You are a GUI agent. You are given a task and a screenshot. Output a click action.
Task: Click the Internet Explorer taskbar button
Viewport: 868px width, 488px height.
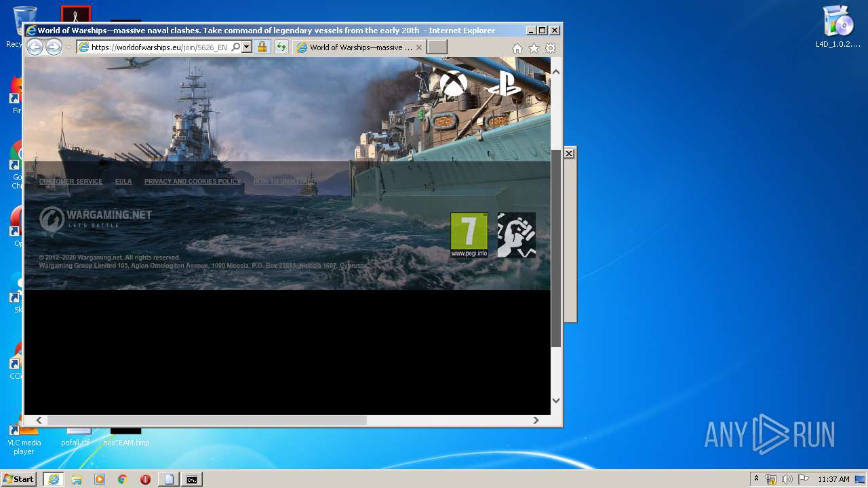54,479
